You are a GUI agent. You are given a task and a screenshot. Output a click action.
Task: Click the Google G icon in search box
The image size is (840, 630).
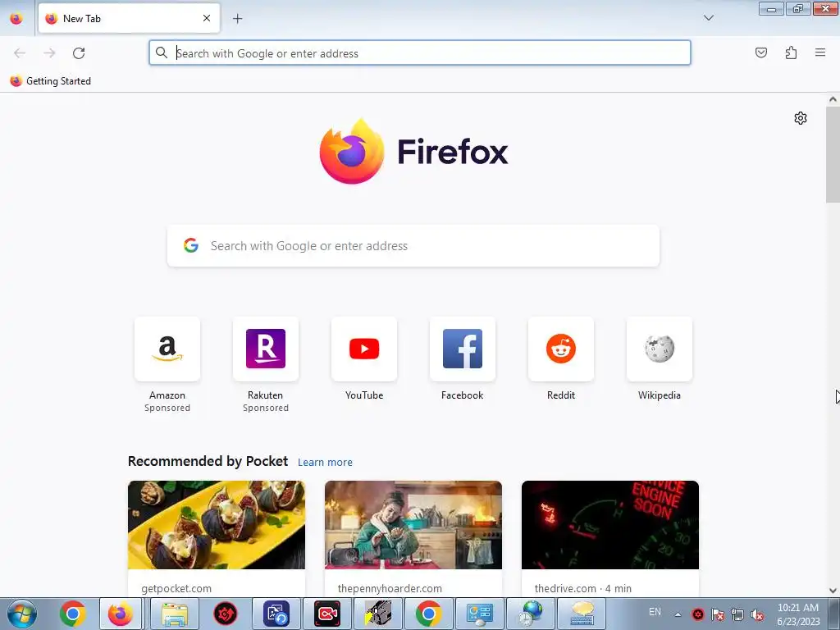[x=191, y=245]
